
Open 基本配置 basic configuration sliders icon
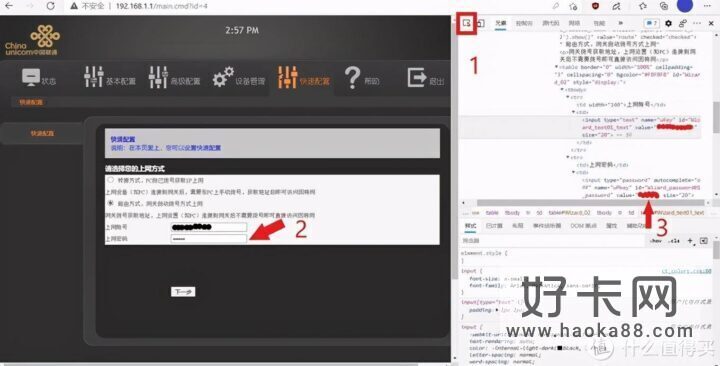(94, 77)
